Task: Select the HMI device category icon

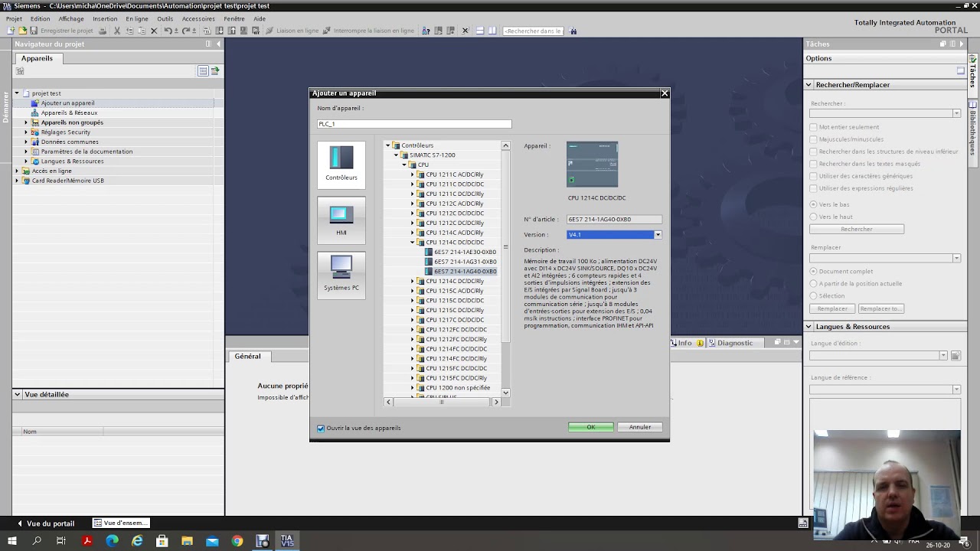Action: pyautogui.click(x=341, y=220)
